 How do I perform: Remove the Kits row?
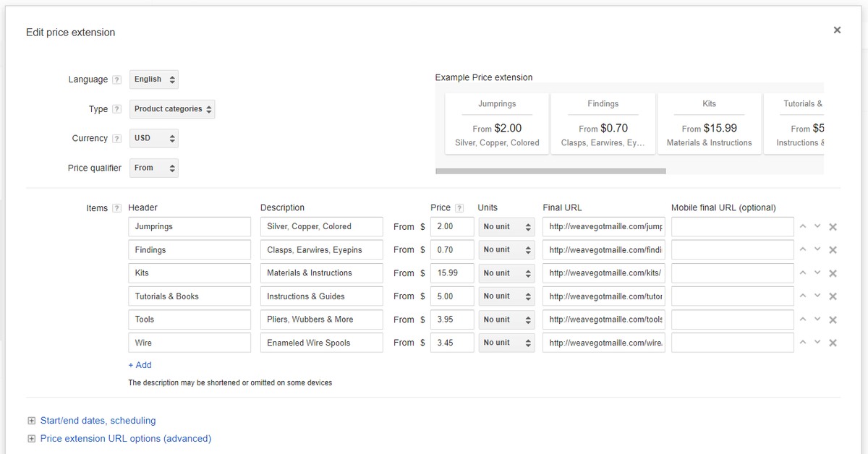833,273
